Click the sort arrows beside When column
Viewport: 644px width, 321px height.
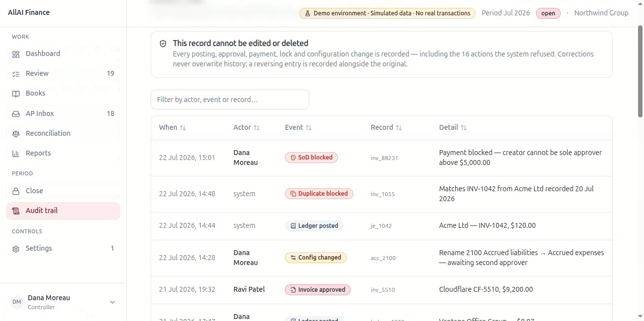click(183, 128)
